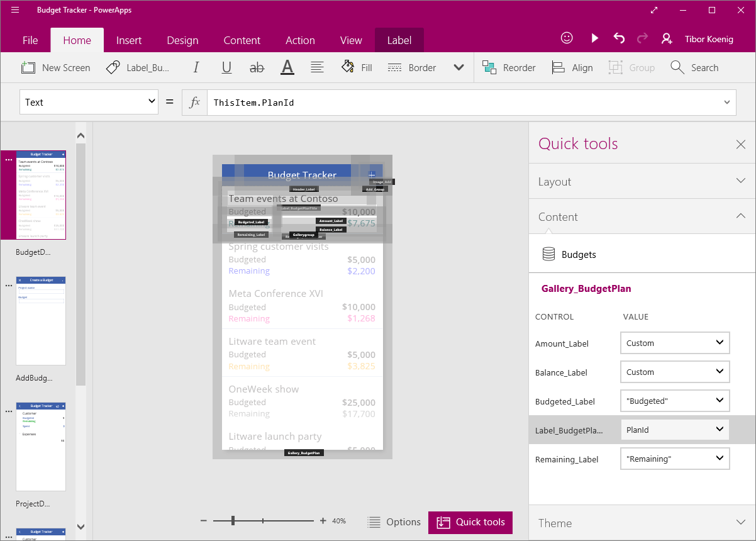Switch to the Content ribbon tab
This screenshot has height=541, width=756.
pos(242,40)
